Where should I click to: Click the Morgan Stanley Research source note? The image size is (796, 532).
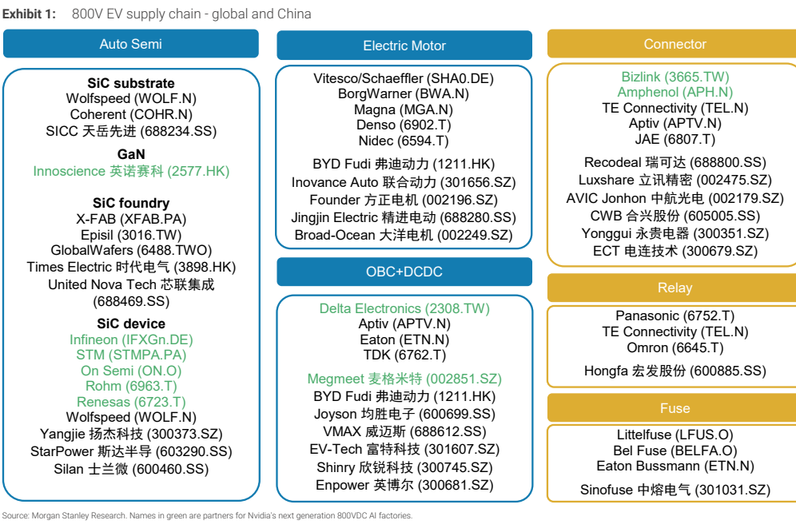[207, 516]
